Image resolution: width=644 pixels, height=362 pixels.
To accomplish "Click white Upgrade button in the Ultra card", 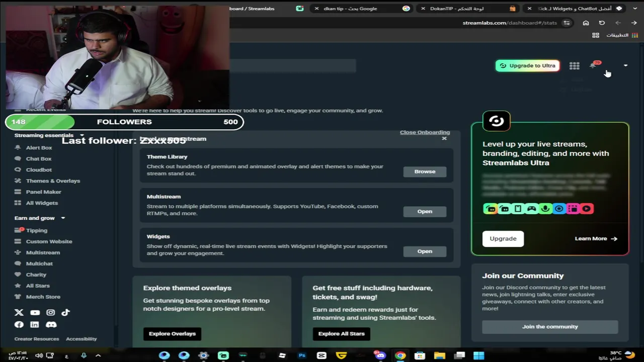I will [503, 238].
